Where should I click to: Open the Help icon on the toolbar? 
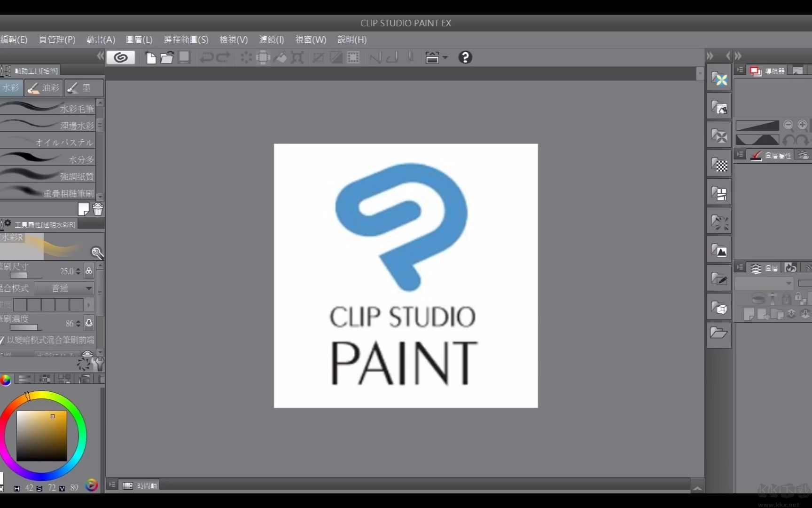click(x=465, y=57)
